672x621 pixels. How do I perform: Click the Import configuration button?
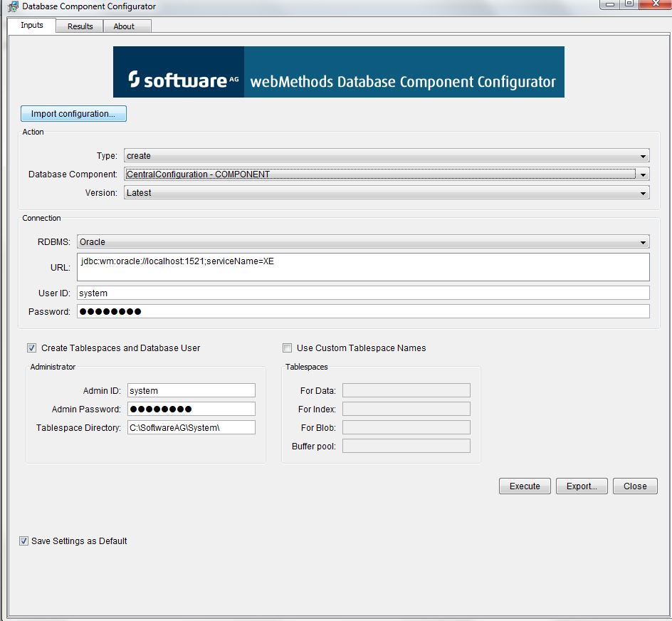point(73,114)
